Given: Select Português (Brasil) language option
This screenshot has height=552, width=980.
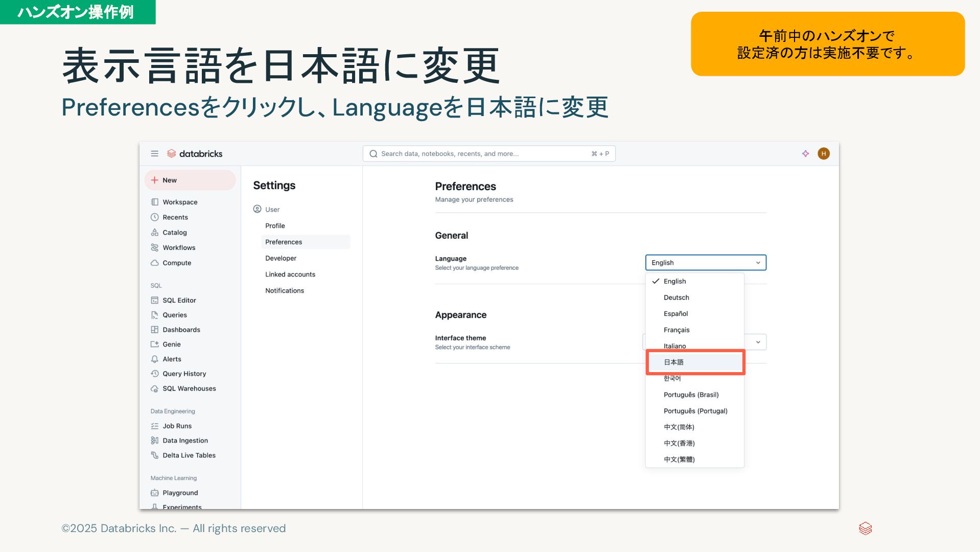Looking at the screenshot, I should click(691, 395).
